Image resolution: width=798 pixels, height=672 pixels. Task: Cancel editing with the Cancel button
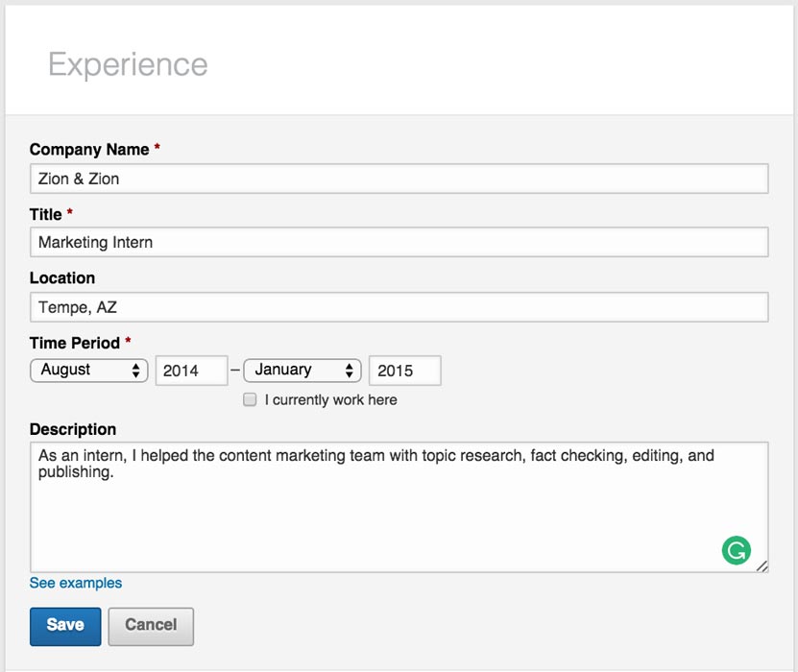(x=151, y=625)
